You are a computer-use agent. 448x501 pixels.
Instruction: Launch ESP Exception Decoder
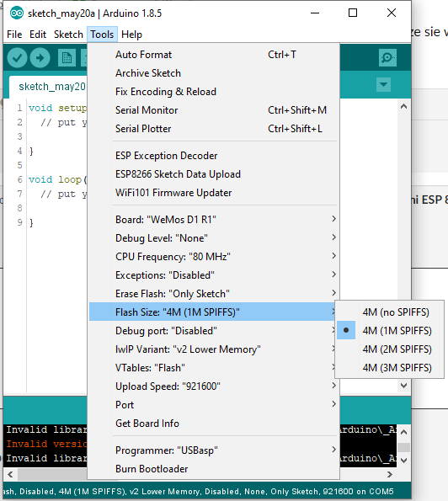coord(213,156)
